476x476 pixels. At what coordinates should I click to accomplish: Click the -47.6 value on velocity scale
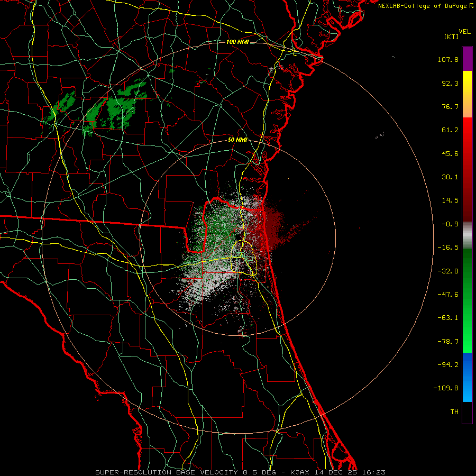(448, 295)
